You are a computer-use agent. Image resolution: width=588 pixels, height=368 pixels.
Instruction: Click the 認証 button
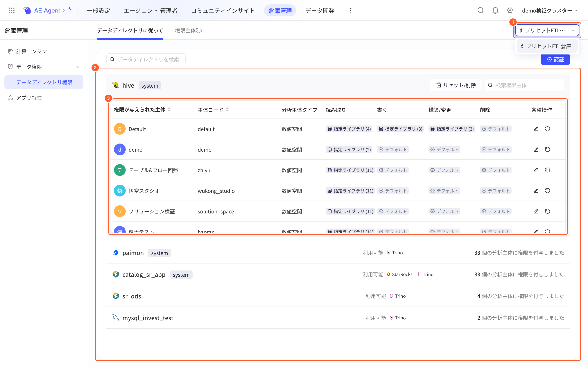555,59
